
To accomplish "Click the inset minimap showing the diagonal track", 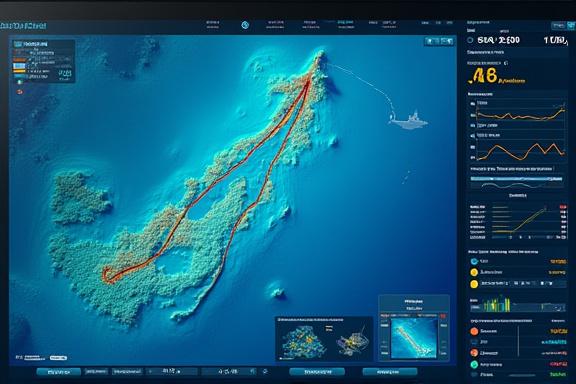I will coord(414,338).
